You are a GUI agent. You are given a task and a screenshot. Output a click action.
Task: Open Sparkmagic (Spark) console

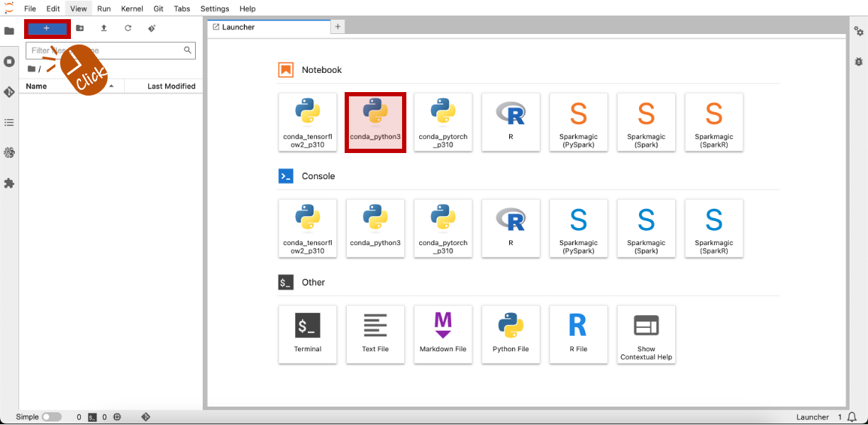point(646,228)
